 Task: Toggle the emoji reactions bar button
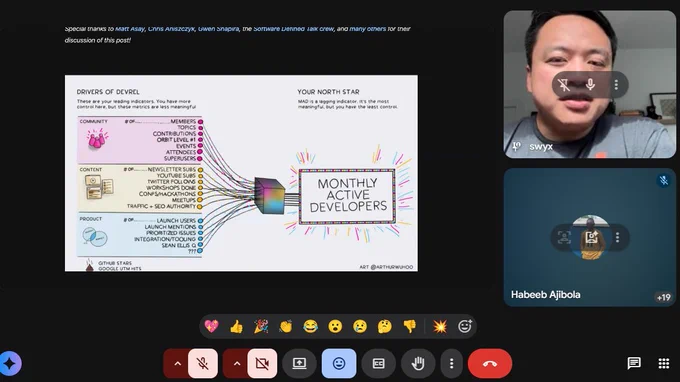(x=339, y=363)
